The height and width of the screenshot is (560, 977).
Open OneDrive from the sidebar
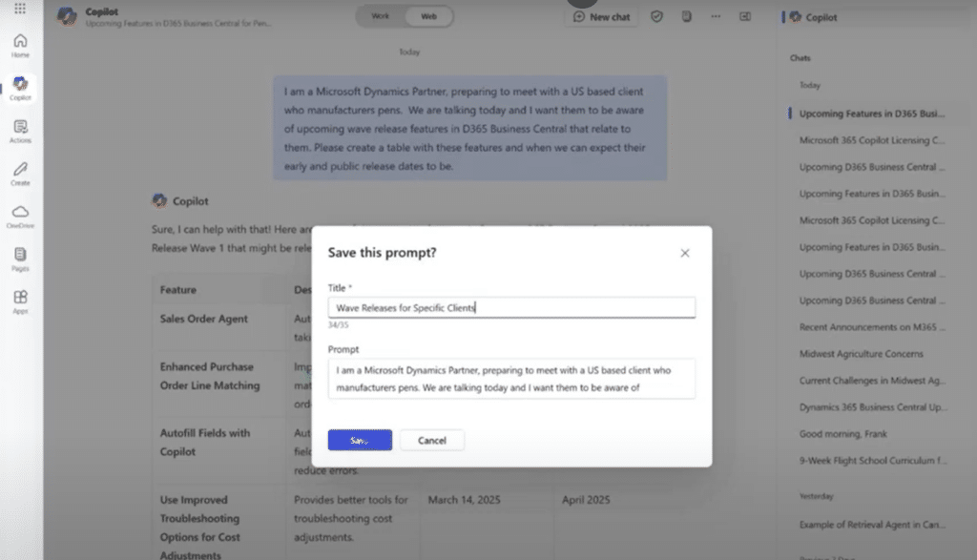coord(20,216)
